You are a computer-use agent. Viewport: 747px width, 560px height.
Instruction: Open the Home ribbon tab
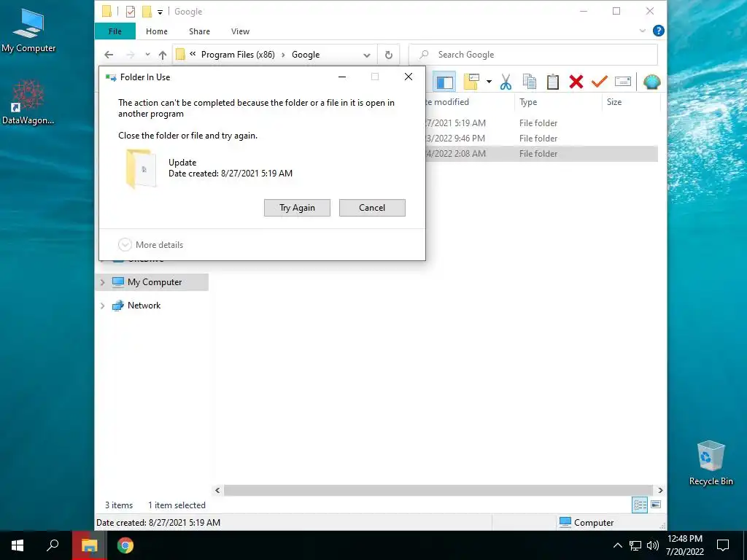coord(157,31)
